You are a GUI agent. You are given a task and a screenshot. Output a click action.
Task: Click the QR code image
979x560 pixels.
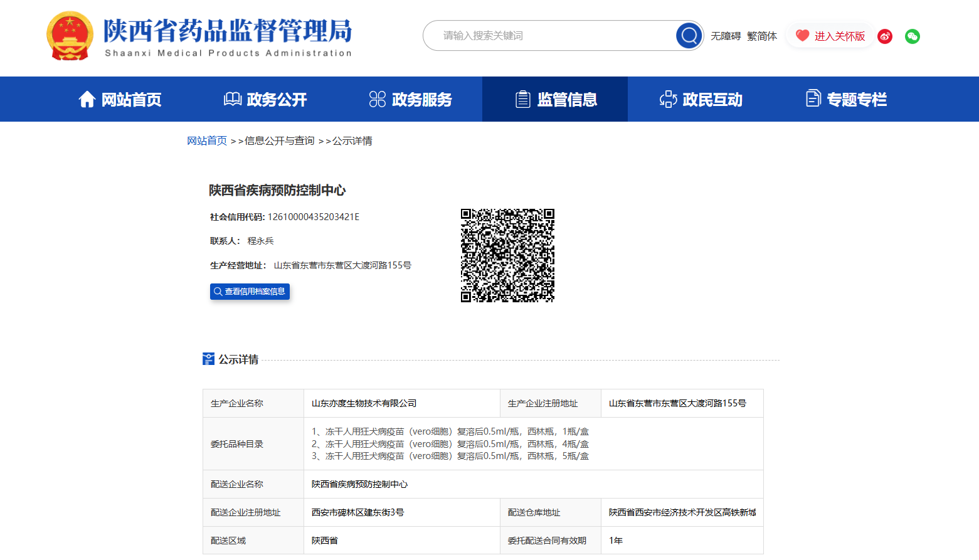click(507, 255)
